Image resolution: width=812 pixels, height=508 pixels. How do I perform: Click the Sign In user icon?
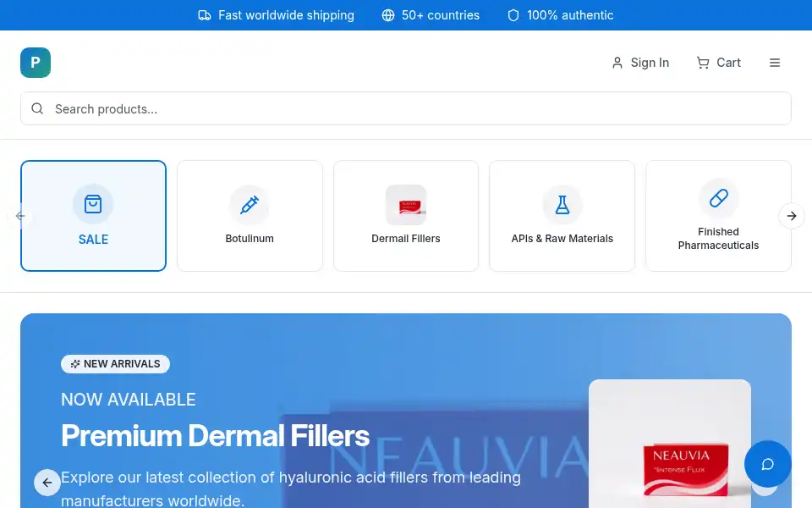617,63
